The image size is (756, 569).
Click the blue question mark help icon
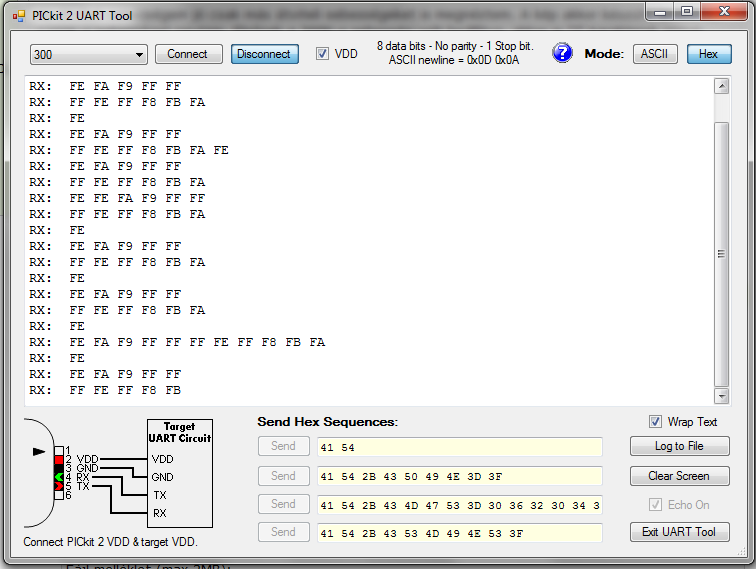pos(562,53)
